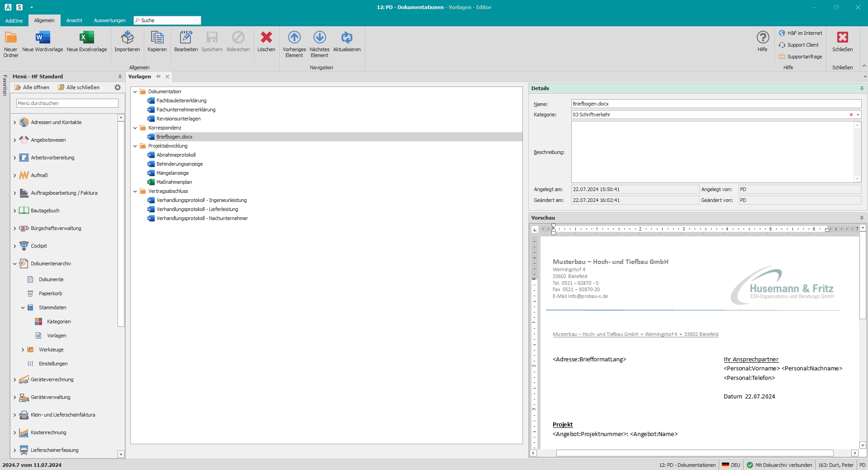Open the Kategorie dropdown arrow
Viewport: 868px width, 470px height.
coord(858,115)
